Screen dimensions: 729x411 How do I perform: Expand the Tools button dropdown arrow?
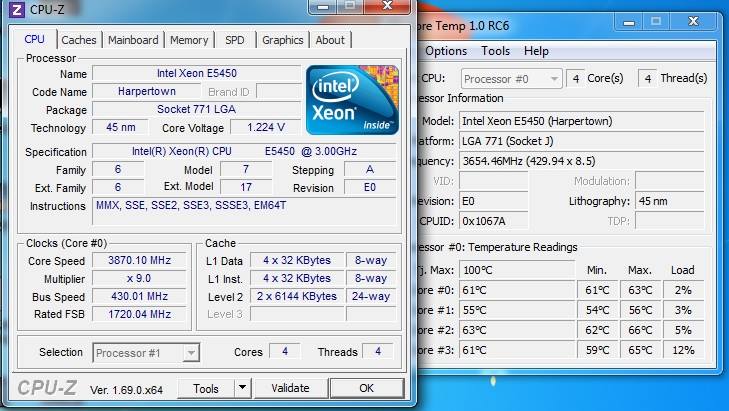pos(242,387)
